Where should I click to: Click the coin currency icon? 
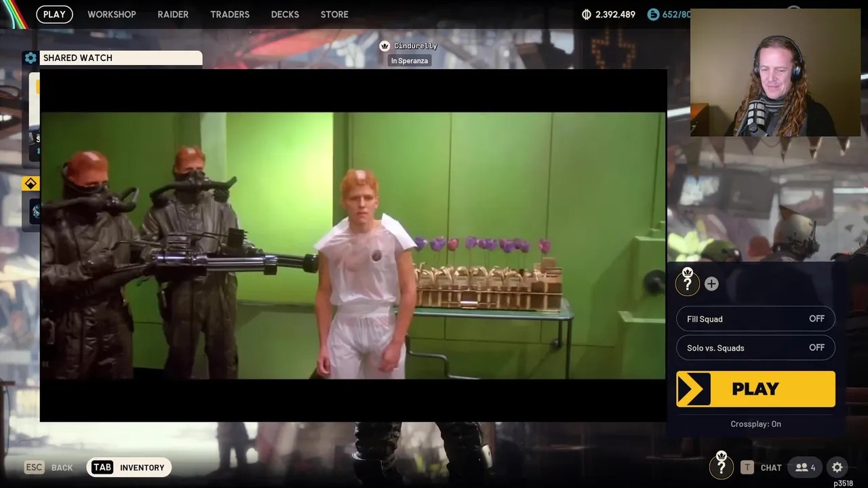coord(587,14)
